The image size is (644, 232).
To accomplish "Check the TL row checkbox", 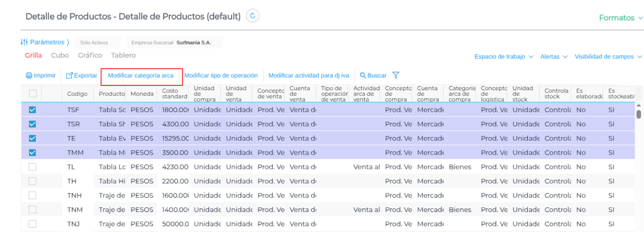I will [33, 167].
